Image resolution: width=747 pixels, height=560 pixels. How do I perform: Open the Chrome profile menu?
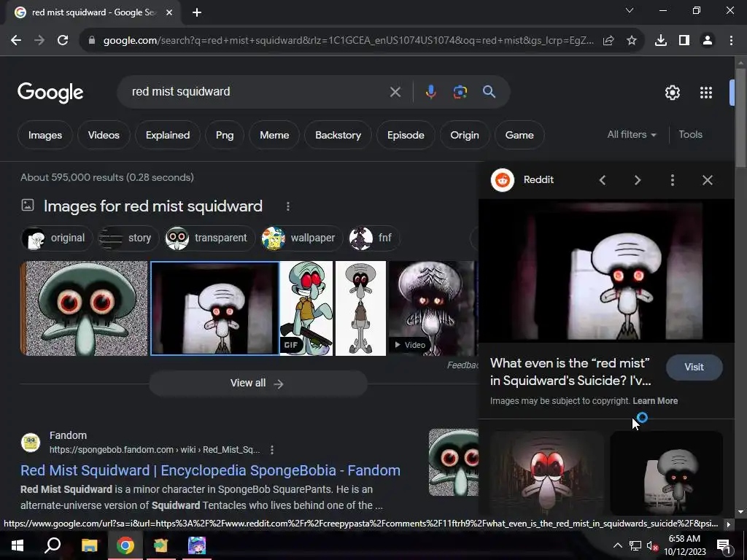(708, 41)
